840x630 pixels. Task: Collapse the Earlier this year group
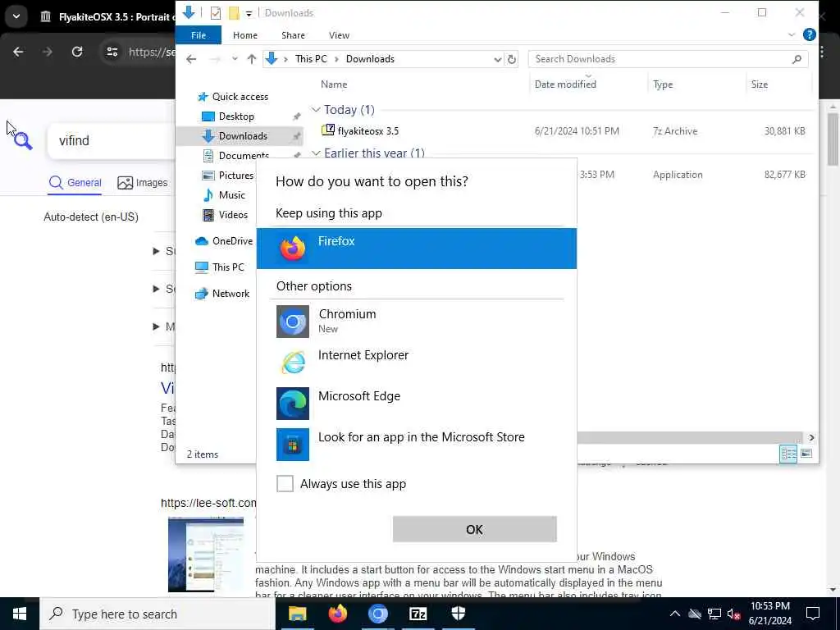(x=316, y=153)
